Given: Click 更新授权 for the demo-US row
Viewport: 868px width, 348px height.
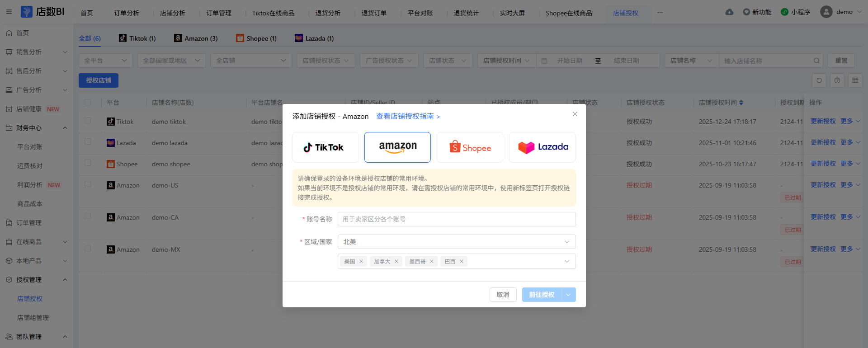Looking at the screenshot, I should 823,185.
